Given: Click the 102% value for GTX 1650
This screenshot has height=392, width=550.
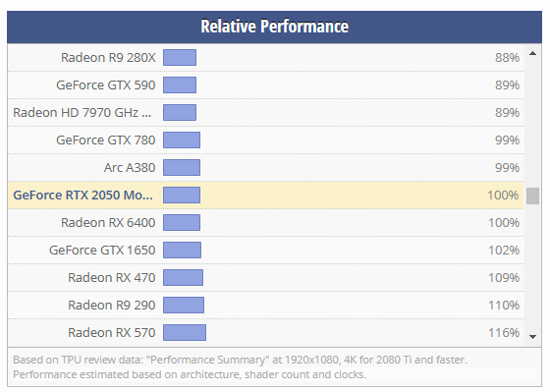Looking at the screenshot, I should pyautogui.click(x=504, y=250).
